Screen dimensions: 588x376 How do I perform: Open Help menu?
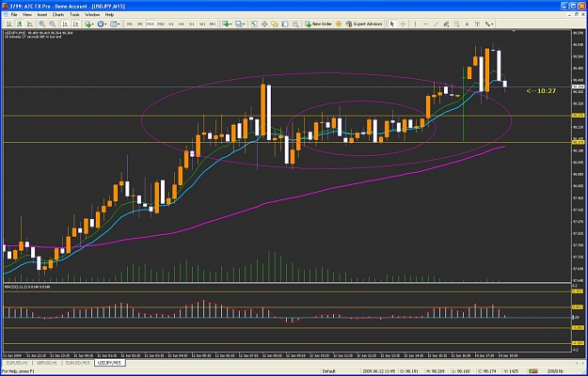(109, 15)
